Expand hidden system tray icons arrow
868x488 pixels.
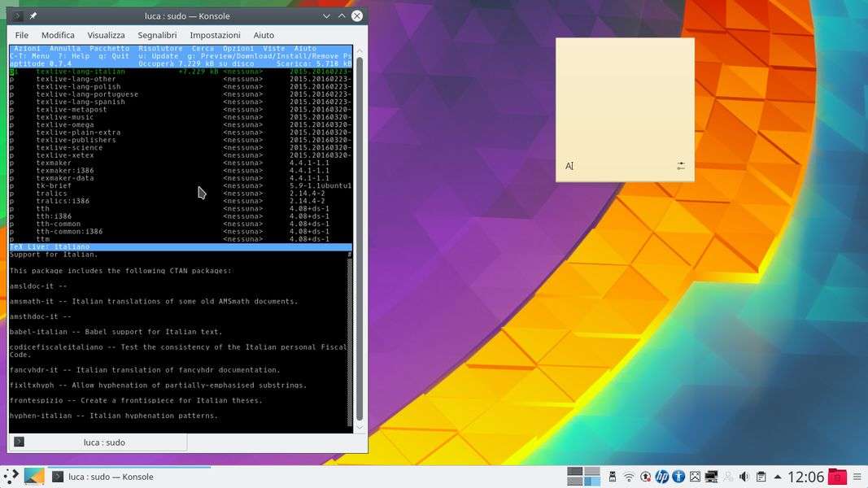coord(778,477)
